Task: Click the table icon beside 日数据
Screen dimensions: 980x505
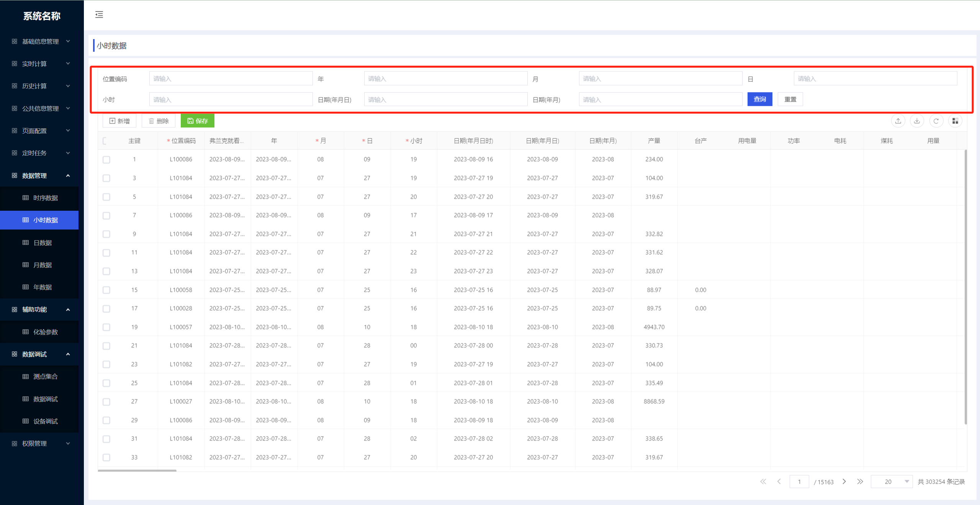Action: point(26,243)
